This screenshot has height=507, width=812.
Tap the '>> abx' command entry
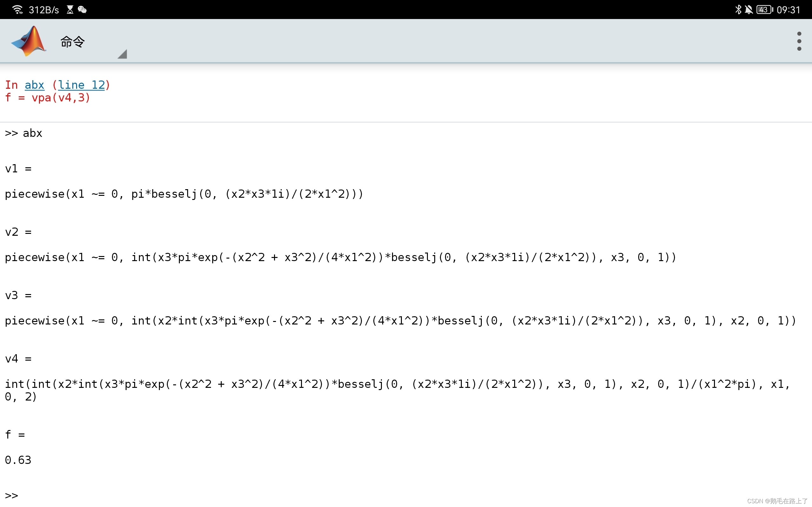point(23,133)
